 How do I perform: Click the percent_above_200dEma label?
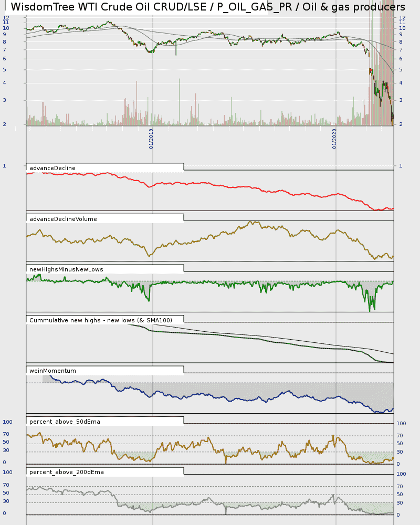[67, 472]
